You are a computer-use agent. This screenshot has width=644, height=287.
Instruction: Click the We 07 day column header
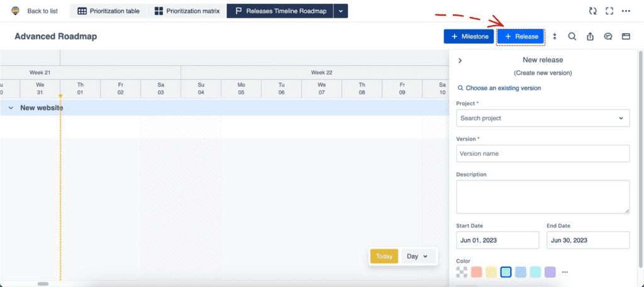321,89
